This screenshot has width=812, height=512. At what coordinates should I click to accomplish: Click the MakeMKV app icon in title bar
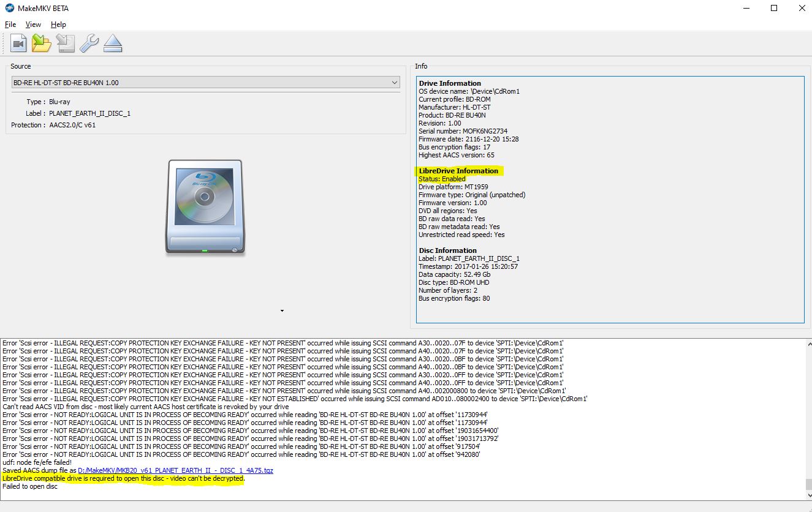(x=9, y=8)
